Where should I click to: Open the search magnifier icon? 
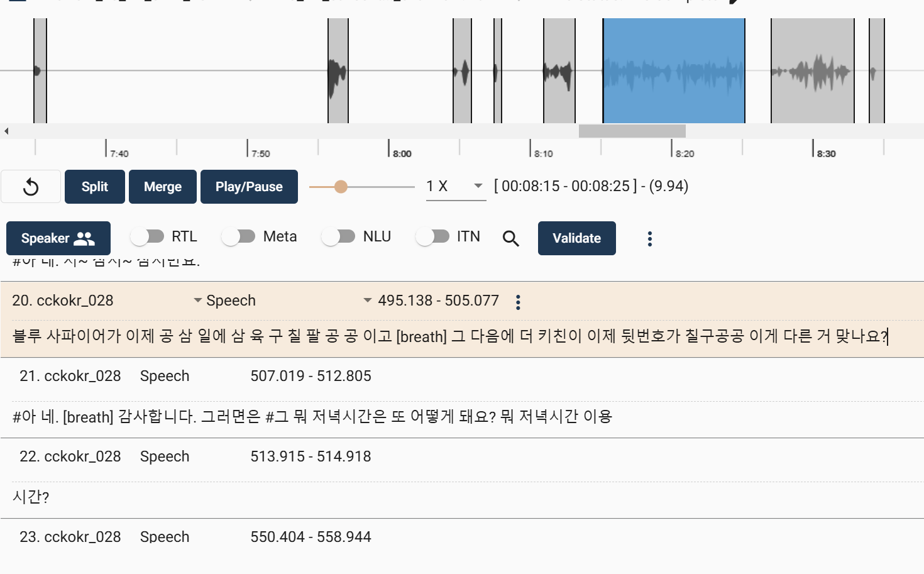tap(510, 238)
